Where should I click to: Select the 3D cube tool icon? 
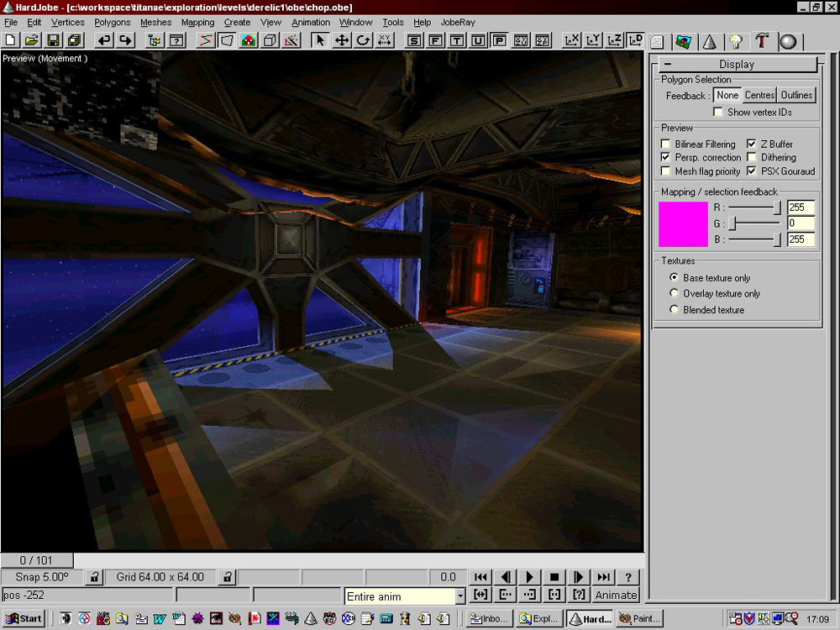270,40
